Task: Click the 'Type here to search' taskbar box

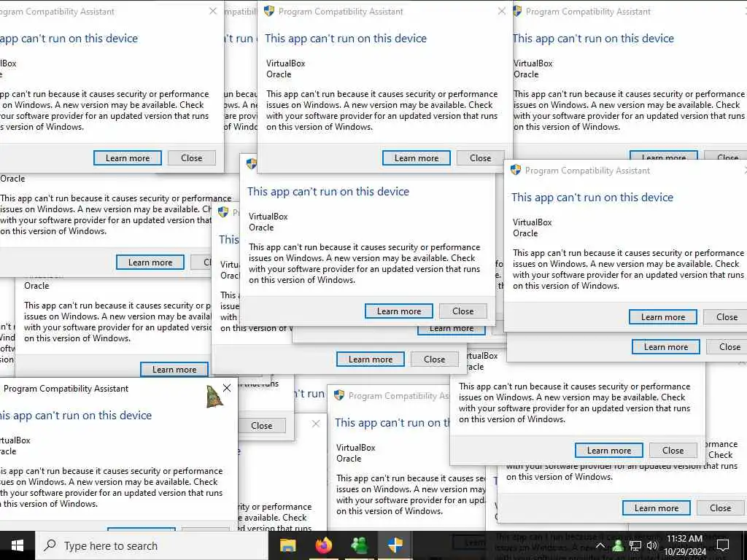Action: [x=152, y=545]
